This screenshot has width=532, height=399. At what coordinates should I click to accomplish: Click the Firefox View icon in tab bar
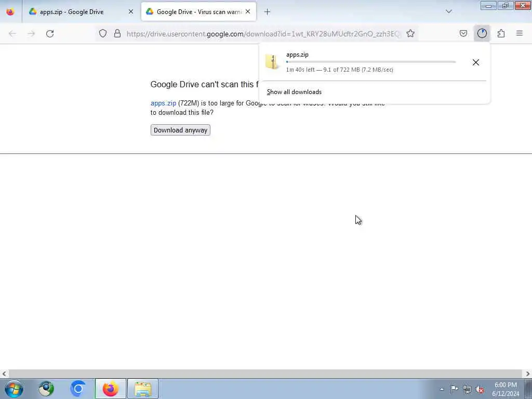(x=10, y=12)
